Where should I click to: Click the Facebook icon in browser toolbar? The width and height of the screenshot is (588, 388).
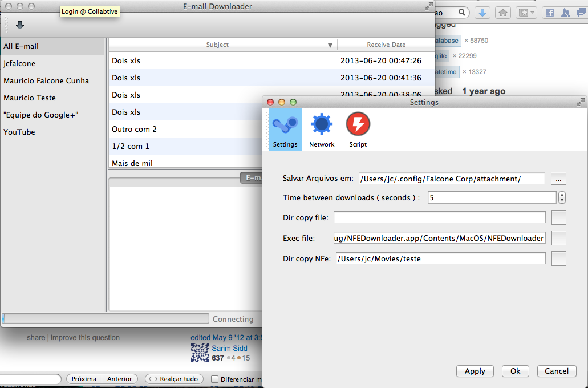tap(550, 13)
